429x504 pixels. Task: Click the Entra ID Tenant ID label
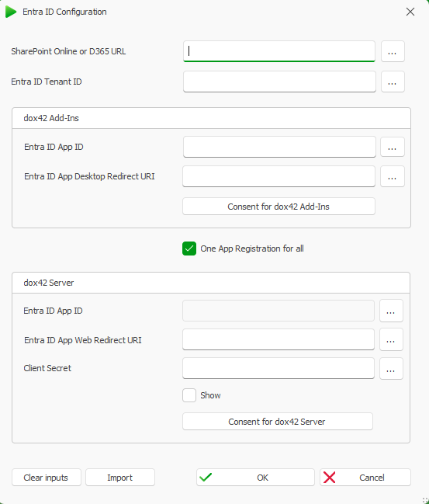pos(47,82)
